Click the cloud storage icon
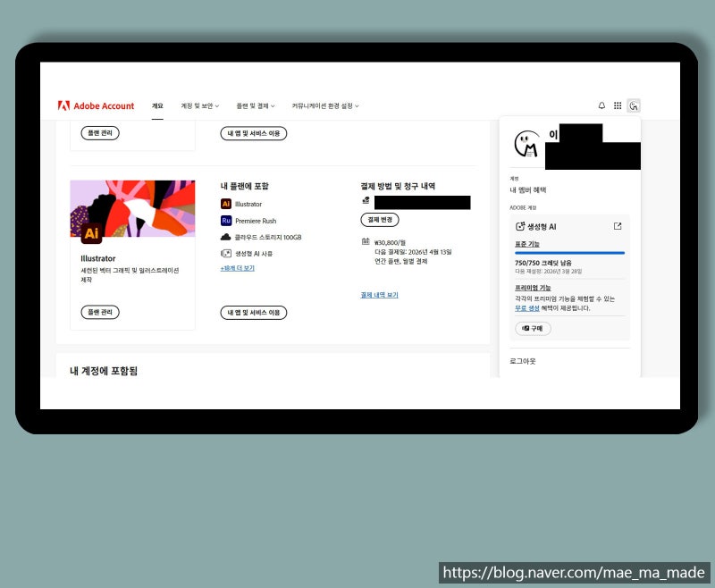This screenshot has width=715, height=588. point(226,237)
